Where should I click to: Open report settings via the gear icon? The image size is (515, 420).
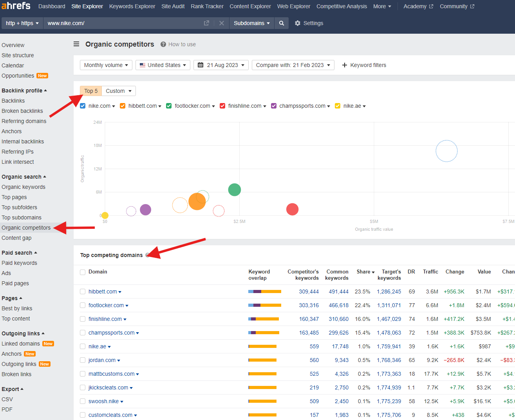coord(298,23)
